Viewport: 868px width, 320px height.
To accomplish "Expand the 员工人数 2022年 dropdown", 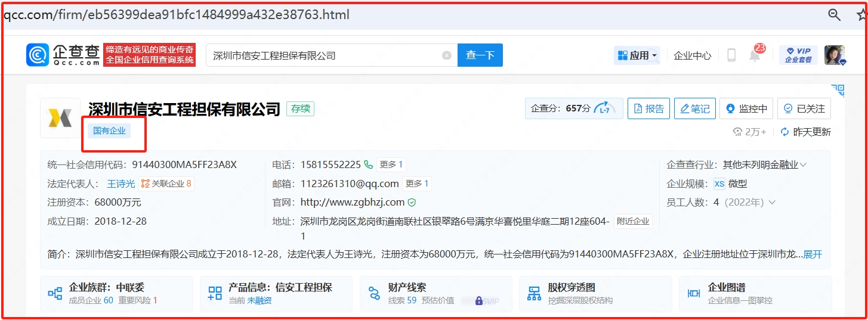I will tap(771, 203).
